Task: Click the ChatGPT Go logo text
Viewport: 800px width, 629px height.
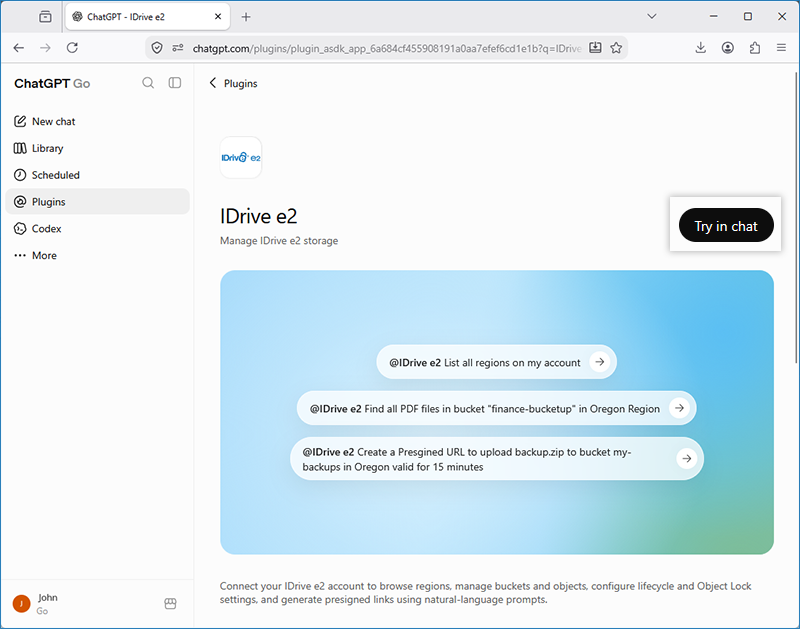Action: pyautogui.click(x=52, y=84)
